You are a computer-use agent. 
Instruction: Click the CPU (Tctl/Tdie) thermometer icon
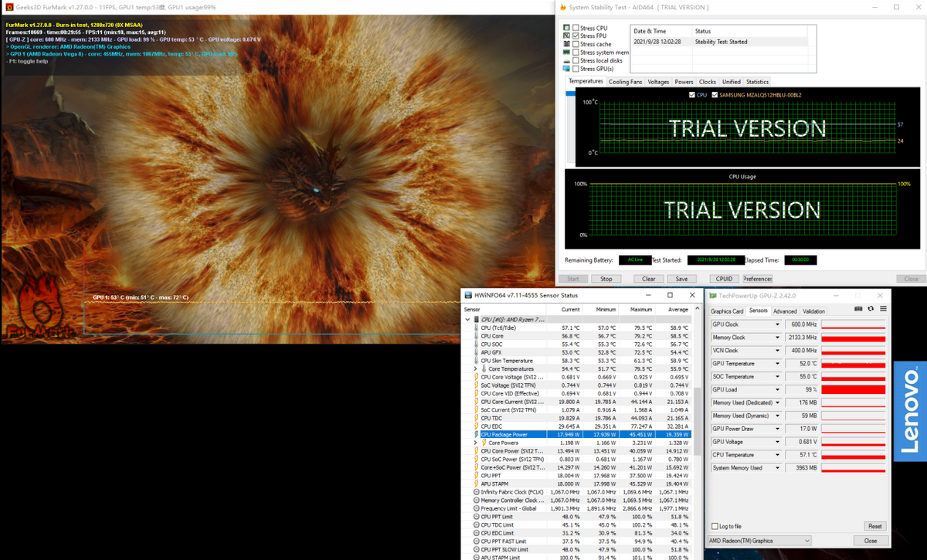coord(476,328)
